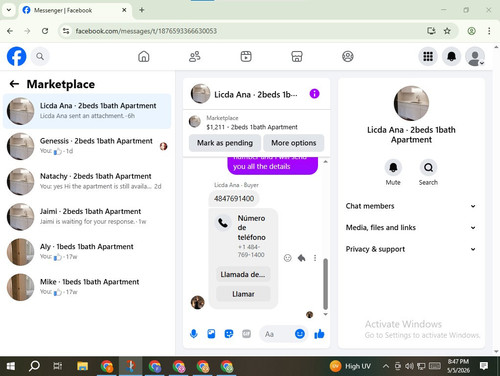The height and width of the screenshot is (376, 500).
Task: Open Licda Ana conversation in list
Action: tap(87, 111)
